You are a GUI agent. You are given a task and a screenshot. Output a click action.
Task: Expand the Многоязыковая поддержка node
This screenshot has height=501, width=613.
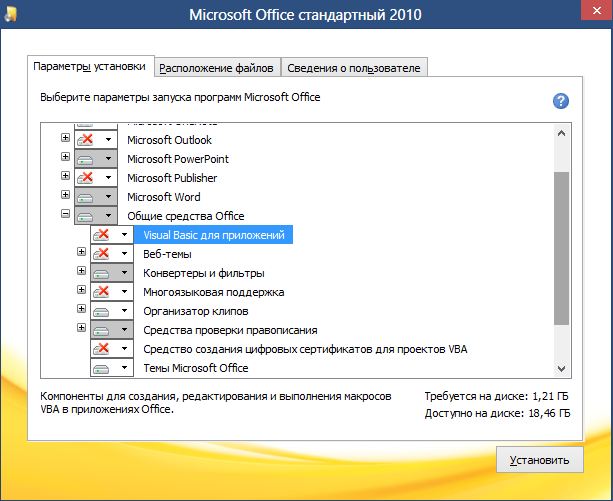81,290
